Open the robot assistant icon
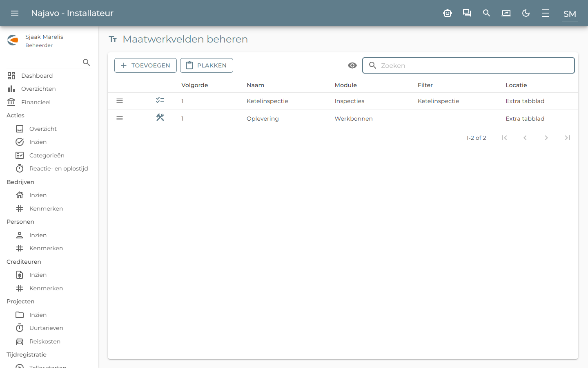The width and height of the screenshot is (588, 368). pyautogui.click(x=448, y=13)
